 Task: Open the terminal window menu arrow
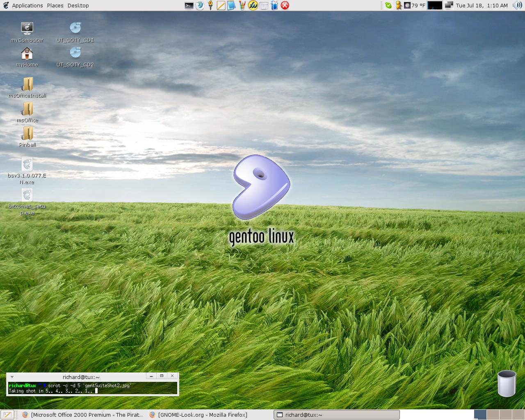12,377
